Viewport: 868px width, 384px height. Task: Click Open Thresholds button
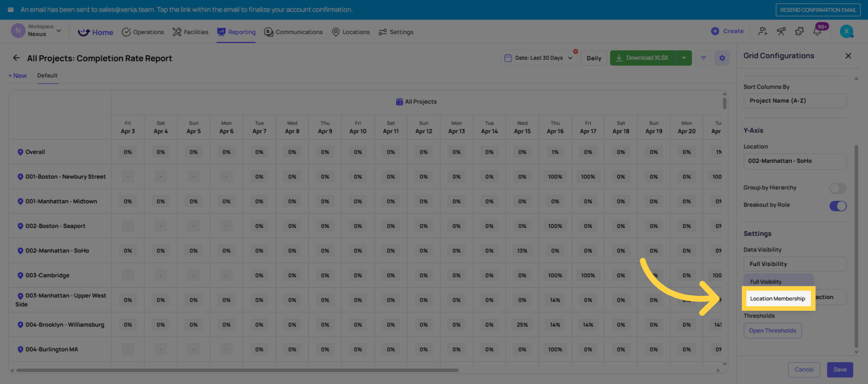coord(773,331)
